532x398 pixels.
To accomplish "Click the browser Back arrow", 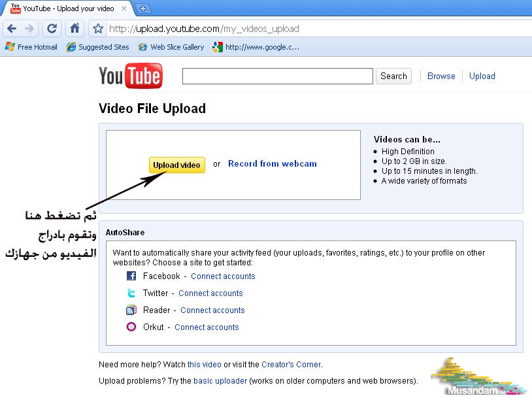I will 12,29.
